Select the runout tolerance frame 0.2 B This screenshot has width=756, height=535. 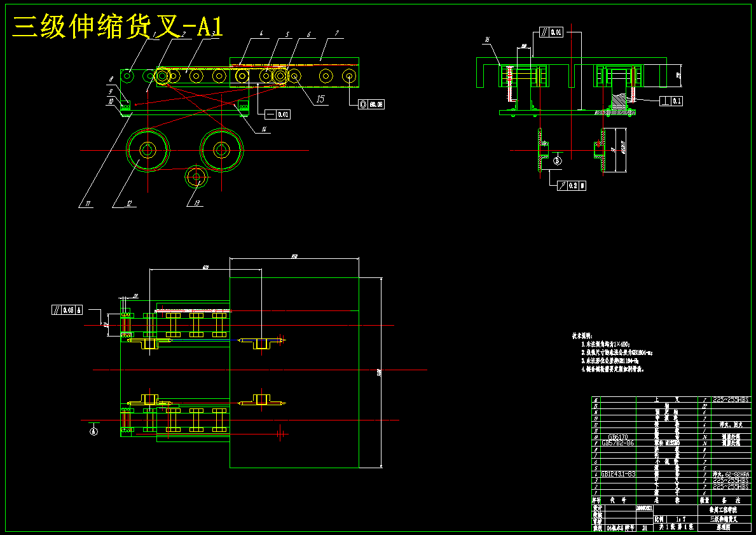[x=572, y=185]
